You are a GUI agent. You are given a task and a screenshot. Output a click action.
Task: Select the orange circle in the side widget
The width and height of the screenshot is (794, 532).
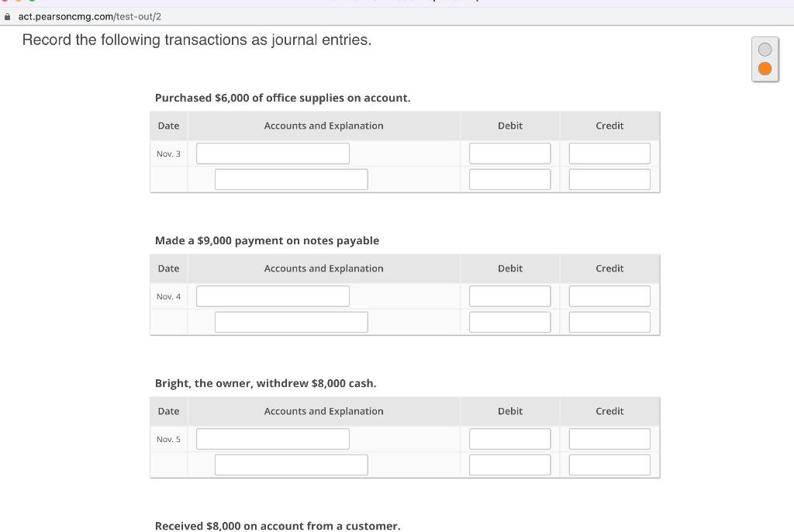765,68
